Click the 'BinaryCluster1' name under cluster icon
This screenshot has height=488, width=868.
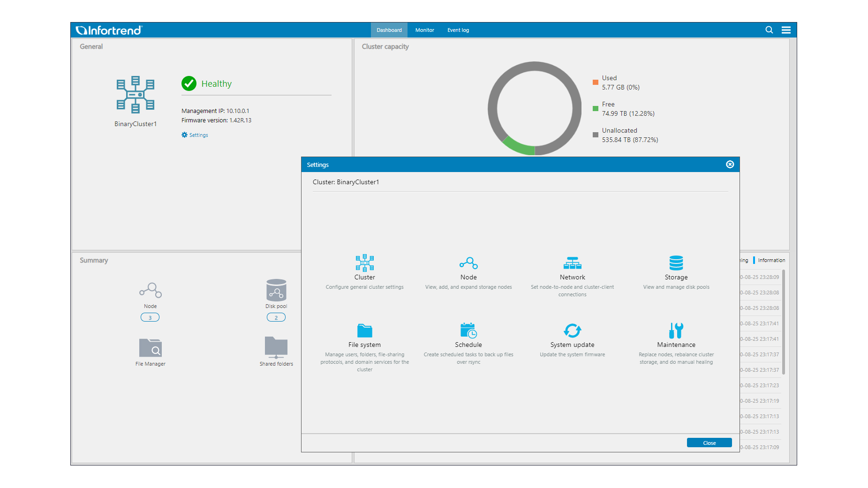pyautogui.click(x=136, y=124)
